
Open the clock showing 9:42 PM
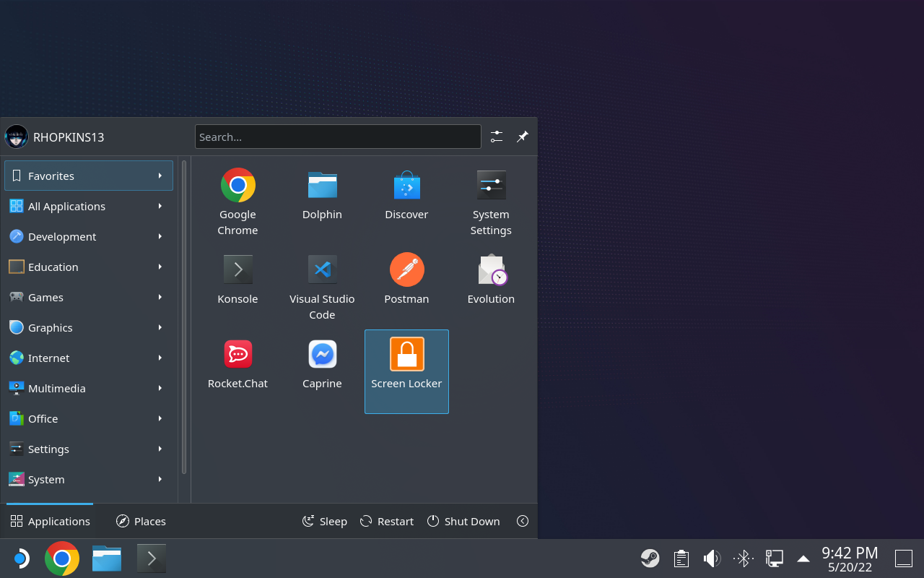[x=850, y=559]
